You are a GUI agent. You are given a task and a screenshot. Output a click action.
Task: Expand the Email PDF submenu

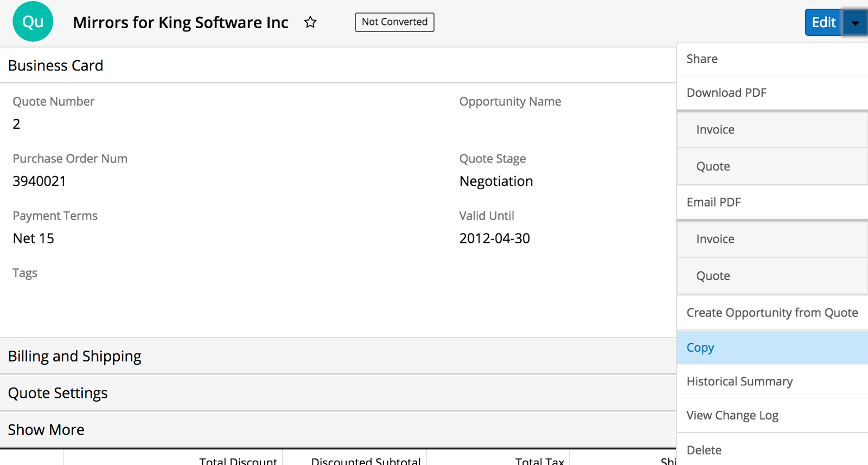coord(713,202)
